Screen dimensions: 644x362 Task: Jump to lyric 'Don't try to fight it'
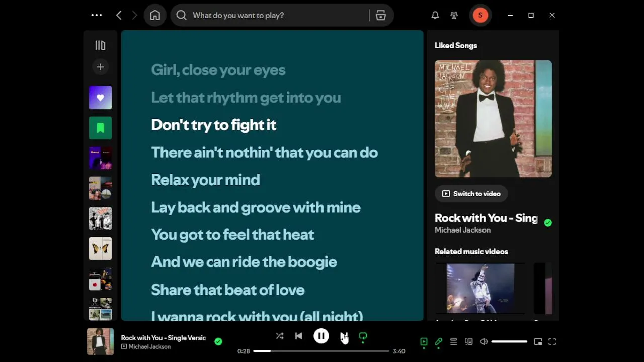pos(214,125)
